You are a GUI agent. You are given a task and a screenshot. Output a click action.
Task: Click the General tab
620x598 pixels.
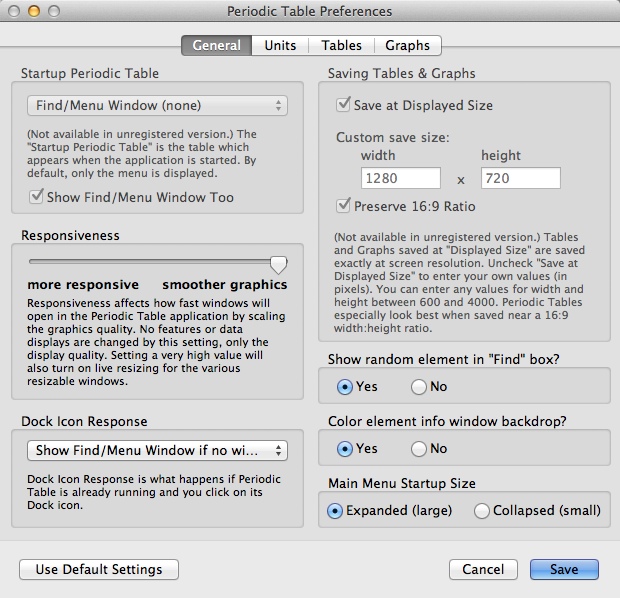click(216, 45)
